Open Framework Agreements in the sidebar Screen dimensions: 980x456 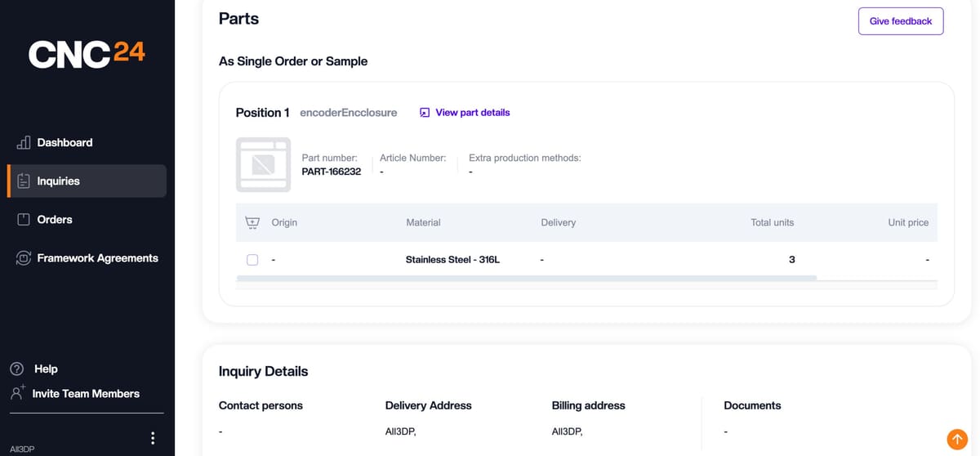point(87,258)
